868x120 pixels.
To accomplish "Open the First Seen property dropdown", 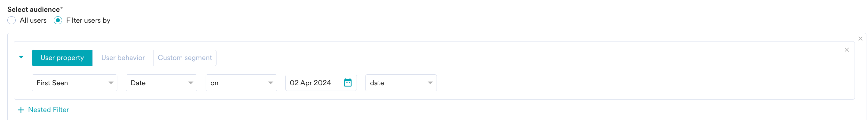I will coord(75,83).
